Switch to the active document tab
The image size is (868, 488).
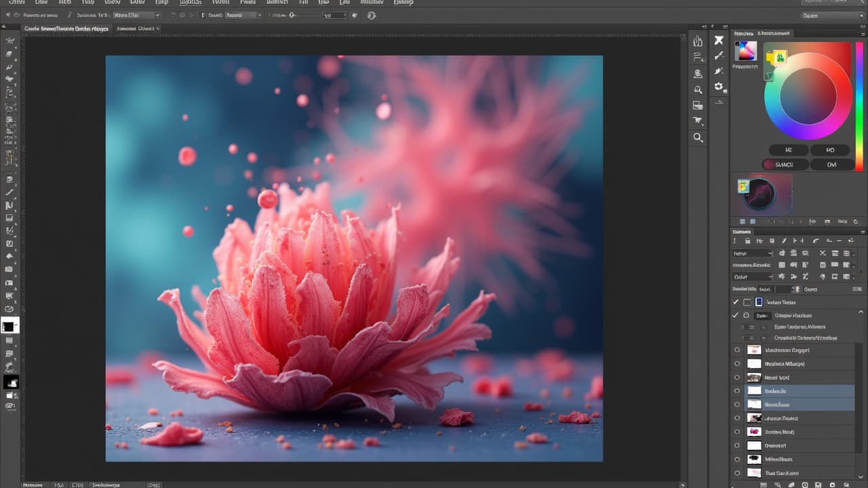[66, 28]
